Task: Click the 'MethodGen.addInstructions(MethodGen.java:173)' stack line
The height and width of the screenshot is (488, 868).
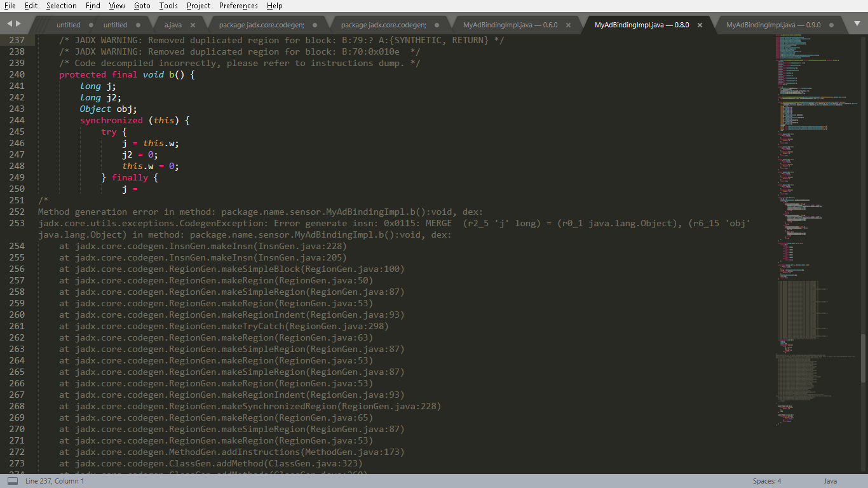Action: (232, 452)
